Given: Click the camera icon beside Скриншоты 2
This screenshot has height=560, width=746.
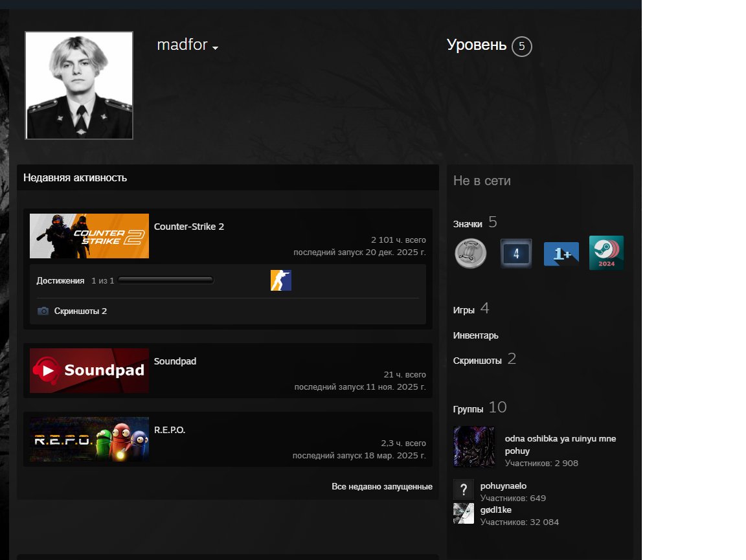Looking at the screenshot, I should coord(43,311).
